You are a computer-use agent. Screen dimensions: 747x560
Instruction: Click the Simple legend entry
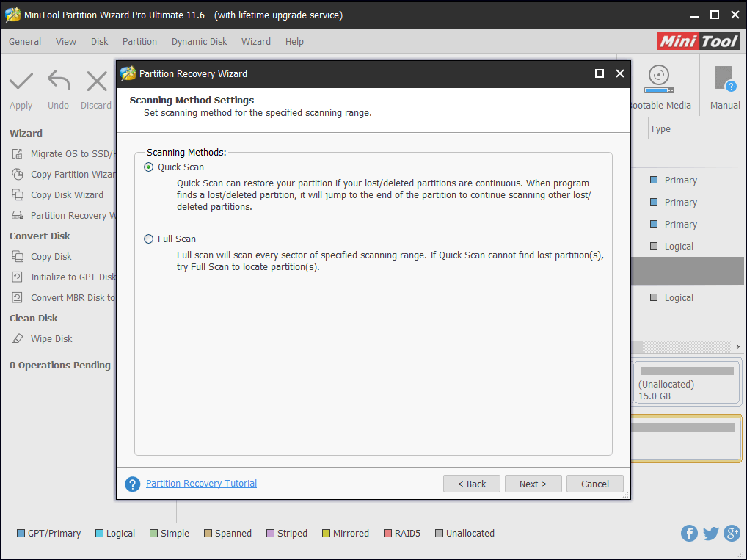170,533
